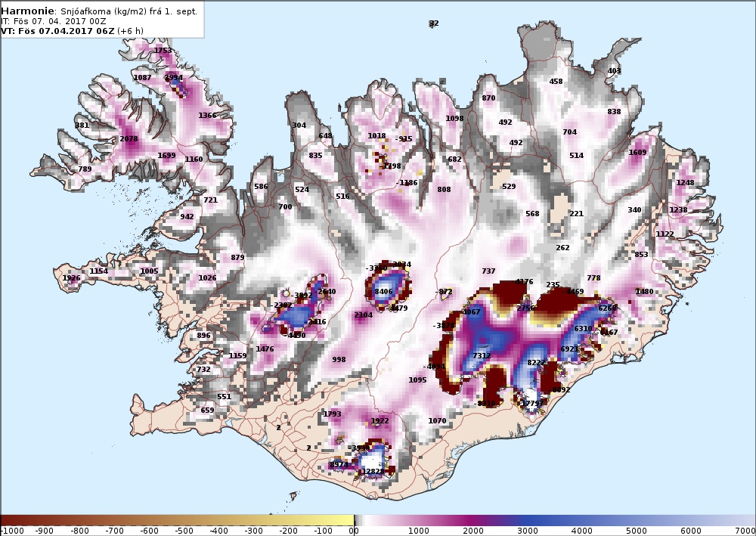Click the map value 1480
The image size is (756, 536).
[x=645, y=292]
